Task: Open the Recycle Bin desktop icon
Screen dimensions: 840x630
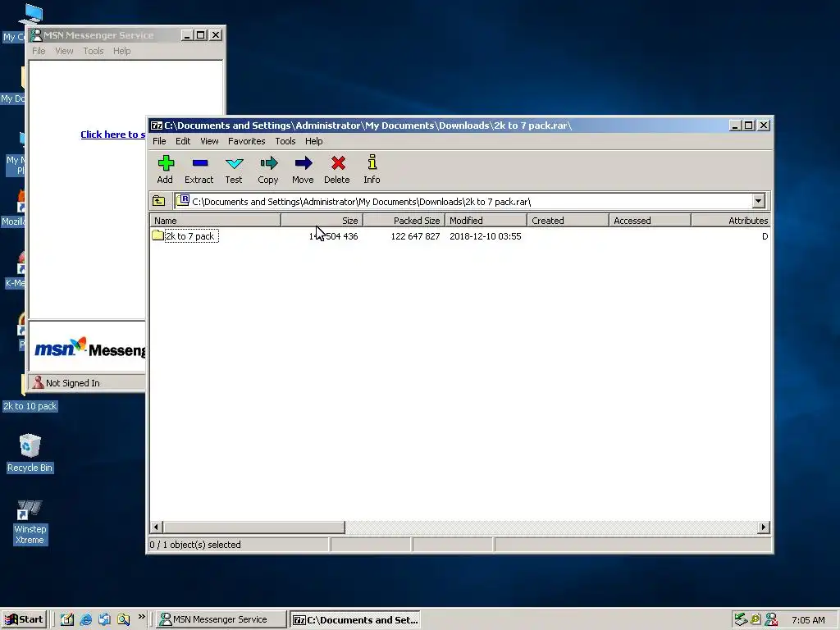Action: click(x=30, y=453)
